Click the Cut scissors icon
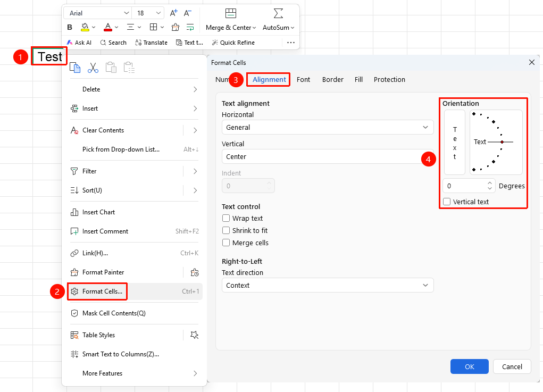This screenshot has height=392, width=543. pyautogui.click(x=93, y=68)
